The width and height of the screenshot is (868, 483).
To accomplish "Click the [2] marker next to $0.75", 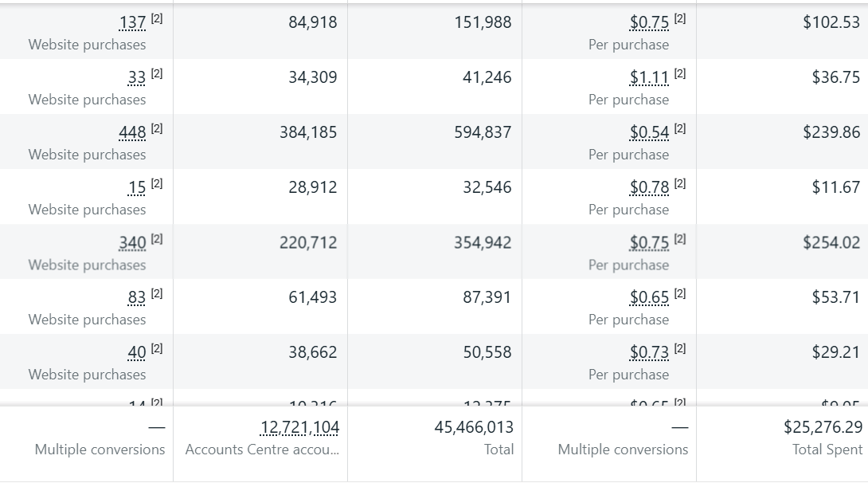I will (x=678, y=18).
